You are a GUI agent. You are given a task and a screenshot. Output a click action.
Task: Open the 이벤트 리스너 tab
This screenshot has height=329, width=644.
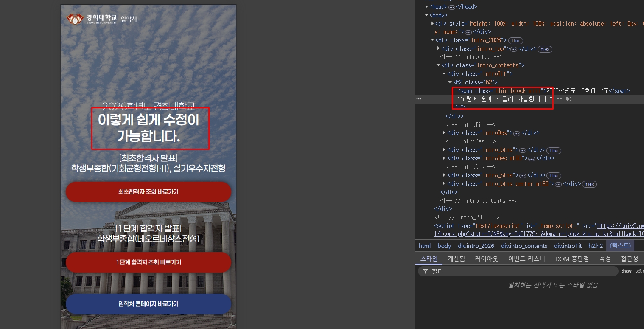tap(526, 259)
